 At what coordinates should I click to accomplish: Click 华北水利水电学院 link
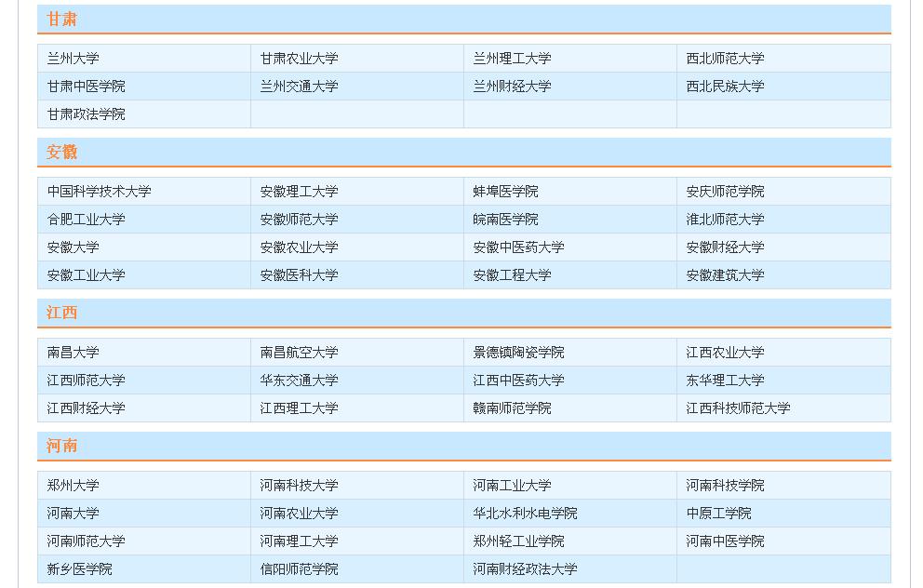pos(525,514)
